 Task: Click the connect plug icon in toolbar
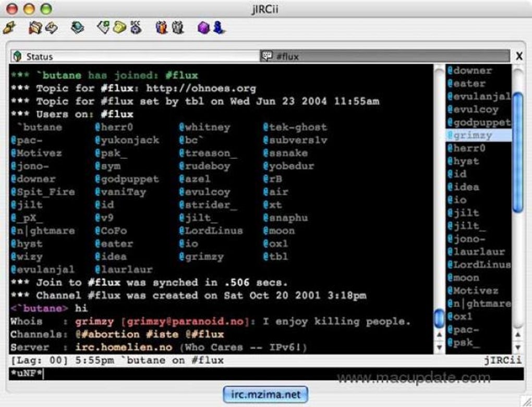click(x=9, y=28)
